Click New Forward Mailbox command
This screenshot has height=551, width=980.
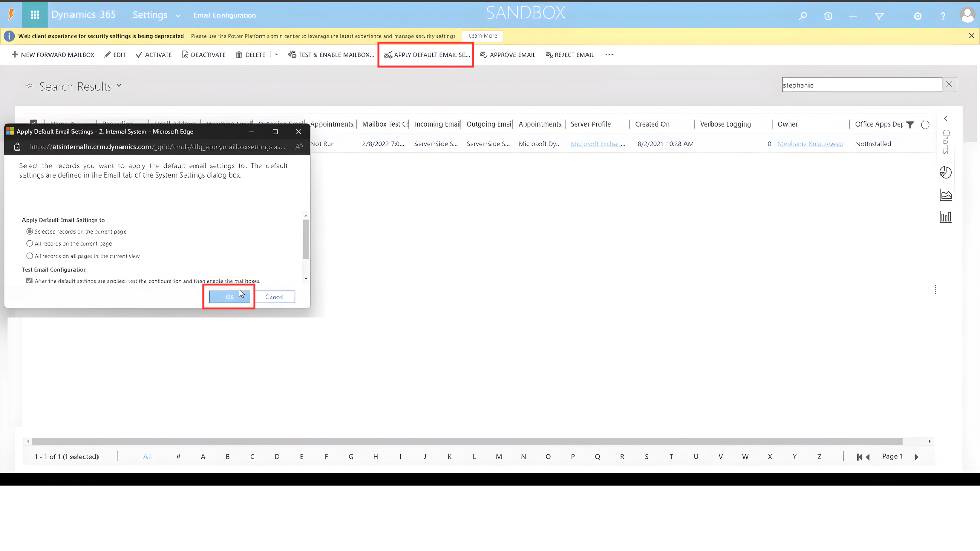click(53, 55)
